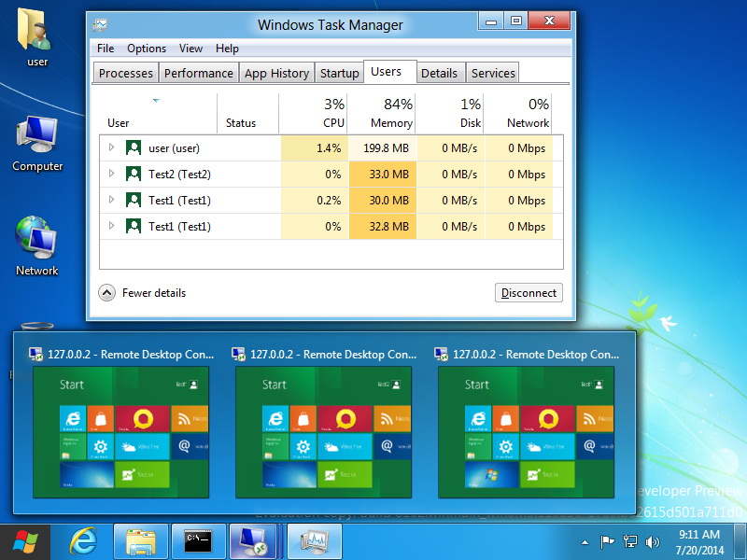Open the Remote Desktop preview showing Test2 session
The image size is (747, 560).
coord(323,432)
